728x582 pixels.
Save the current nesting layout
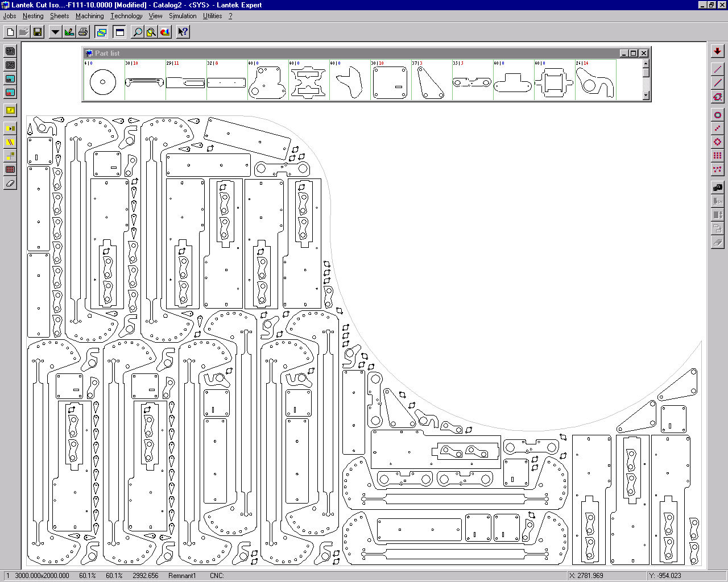click(x=38, y=32)
